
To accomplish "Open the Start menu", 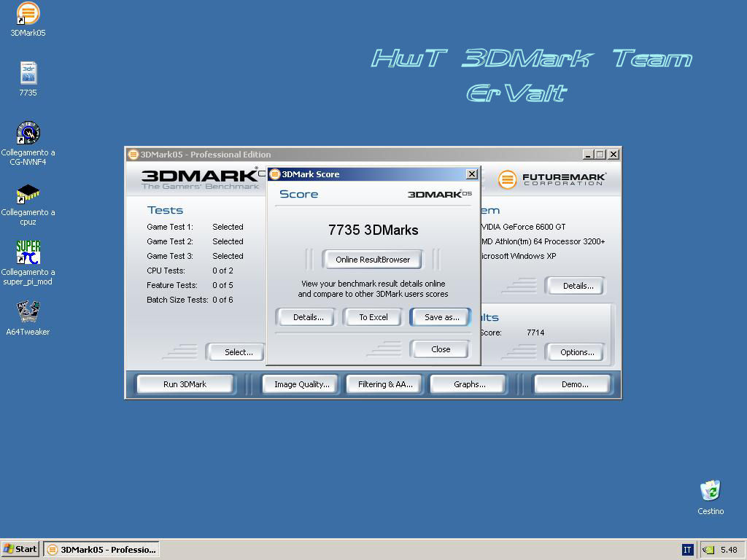I will click(x=20, y=549).
